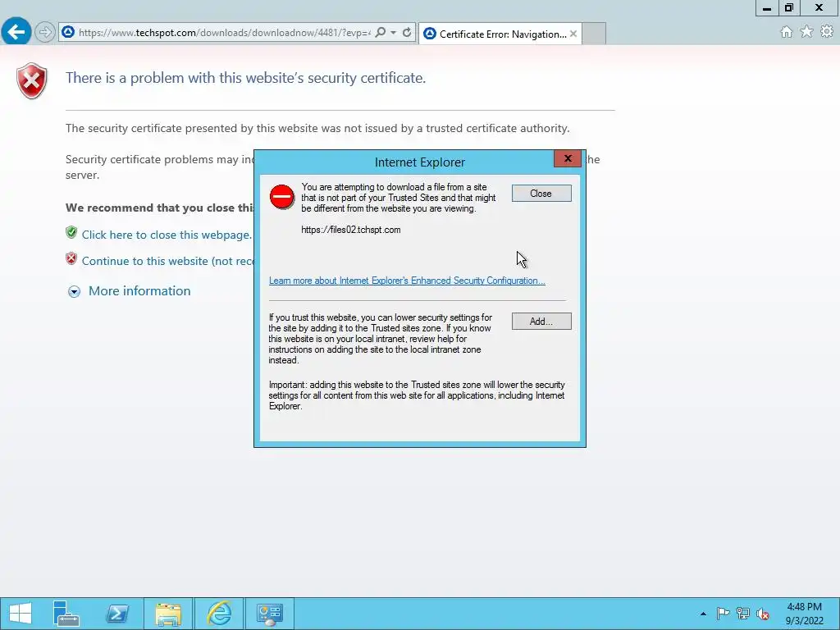Click the browser Back arrow button
The height and width of the screenshot is (630, 840).
16,32
